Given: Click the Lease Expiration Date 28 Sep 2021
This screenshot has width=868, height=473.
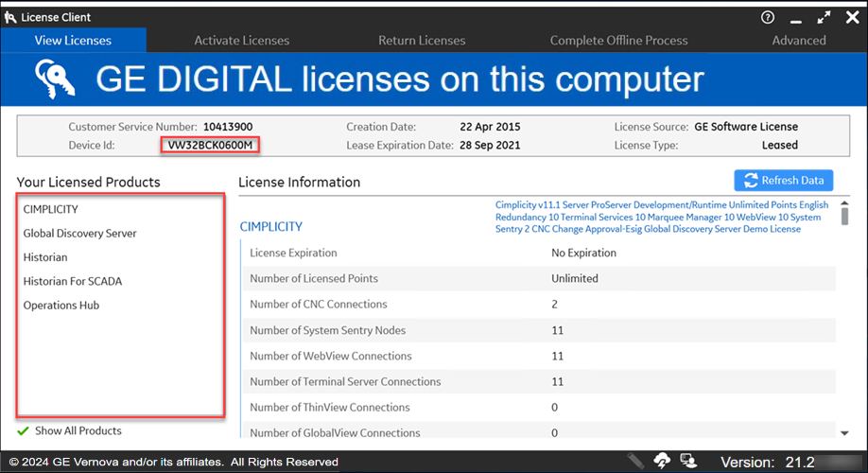Looking at the screenshot, I should [490, 145].
